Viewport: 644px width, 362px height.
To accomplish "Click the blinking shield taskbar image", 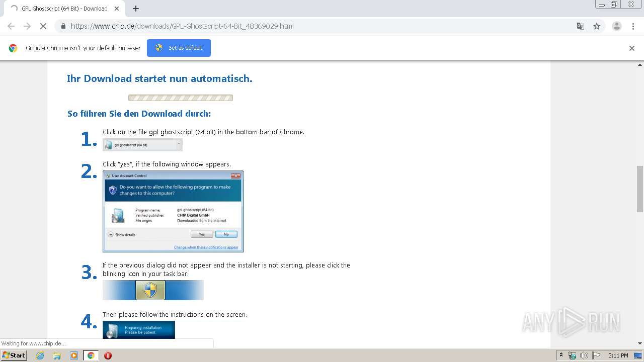I will 153,290.
